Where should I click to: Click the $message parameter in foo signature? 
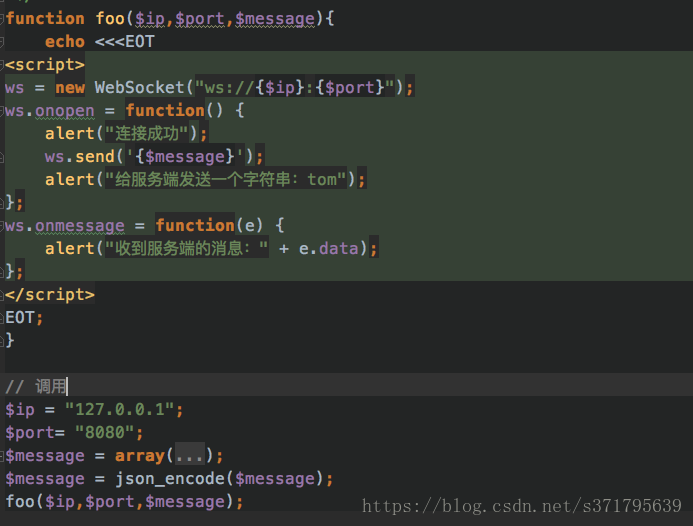(x=274, y=19)
